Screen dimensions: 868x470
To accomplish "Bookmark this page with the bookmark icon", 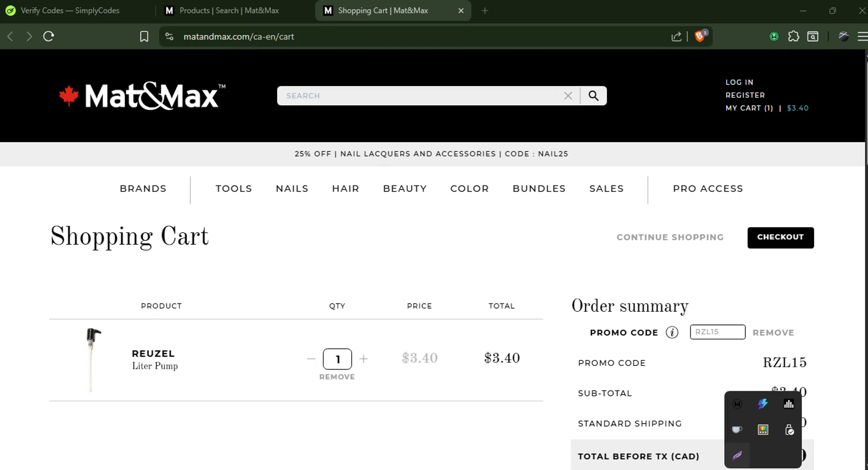I will pyautogui.click(x=144, y=36).
